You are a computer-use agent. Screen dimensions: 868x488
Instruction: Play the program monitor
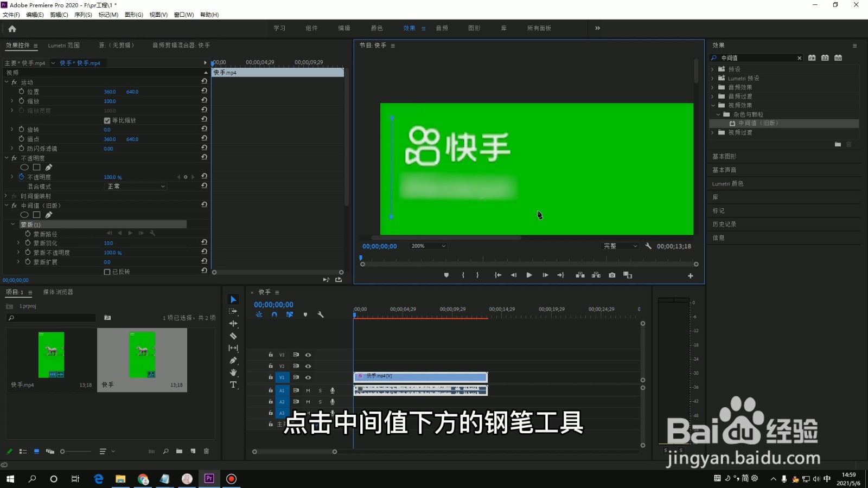coord(529,275)
